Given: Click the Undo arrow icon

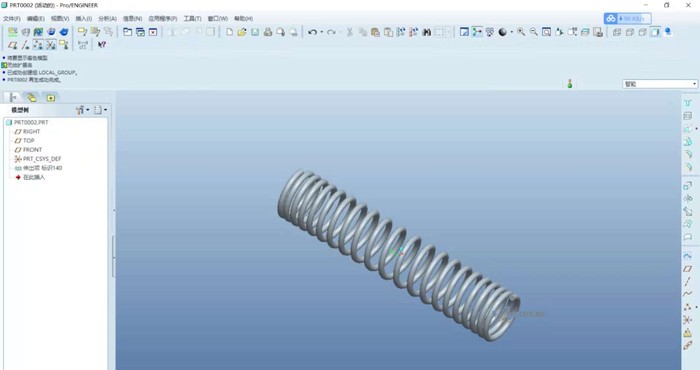Looking at the screenshot, I should [x=312, y=32].
